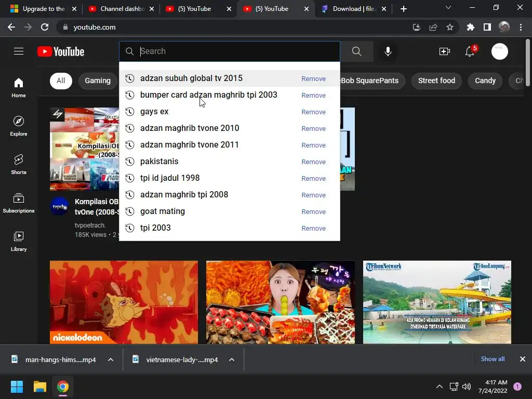The image size is (532, 399).
Task: Open notifications bell with 5 badge
Action: coord(470,51)
